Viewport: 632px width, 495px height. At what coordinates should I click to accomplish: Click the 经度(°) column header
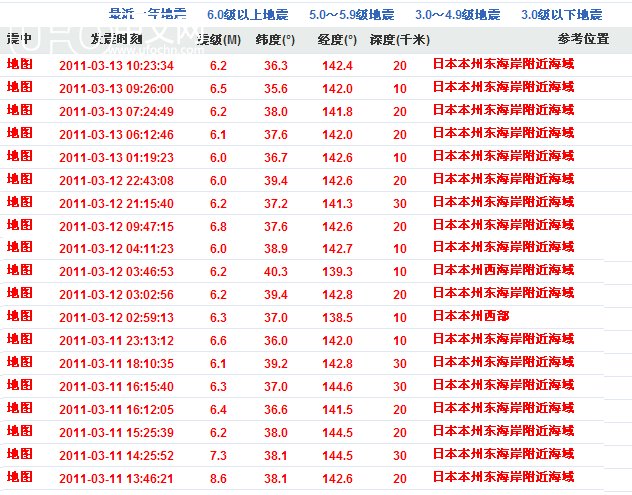337,40
